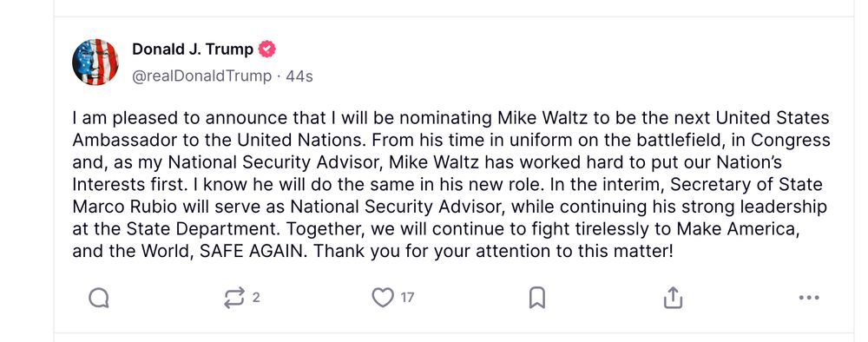Image resolution: width=868 pixels, height=342 pixels.
Task: Like the post with the heart icon
Action: pos(383,298)
